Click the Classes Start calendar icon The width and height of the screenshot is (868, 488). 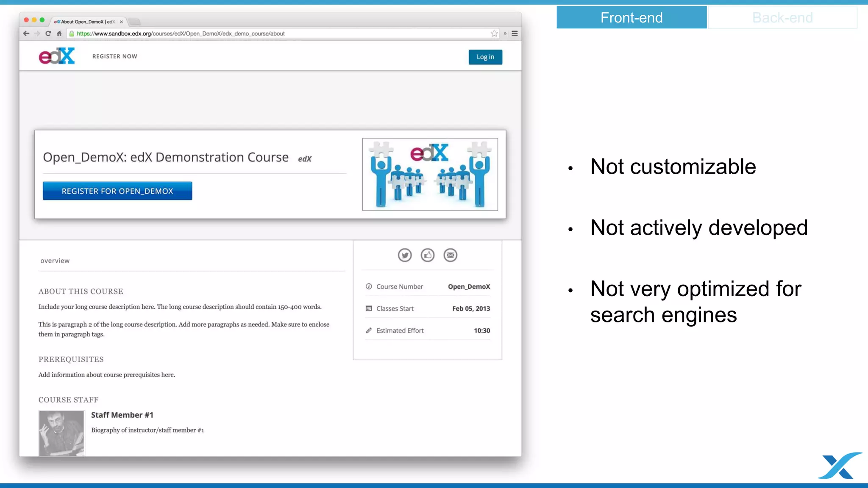(x=369, y=308)
